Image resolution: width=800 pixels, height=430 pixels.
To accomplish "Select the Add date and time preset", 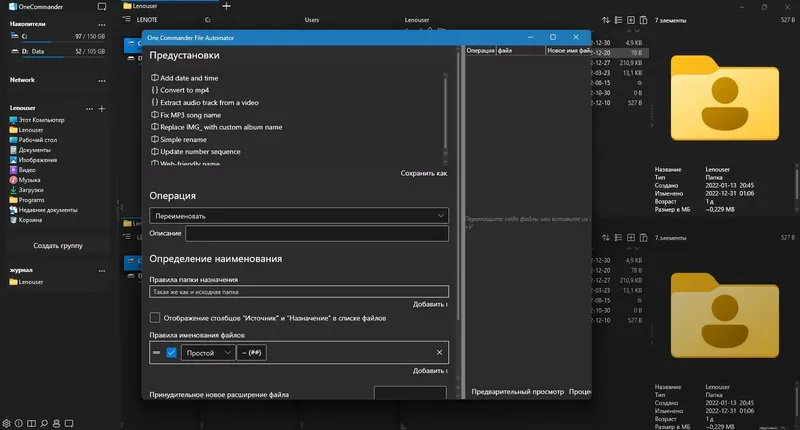I will (185, 78).
